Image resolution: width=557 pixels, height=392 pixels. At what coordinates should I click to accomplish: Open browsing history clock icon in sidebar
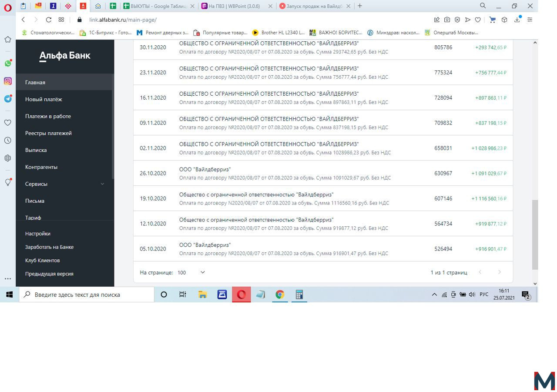point(8,141)
